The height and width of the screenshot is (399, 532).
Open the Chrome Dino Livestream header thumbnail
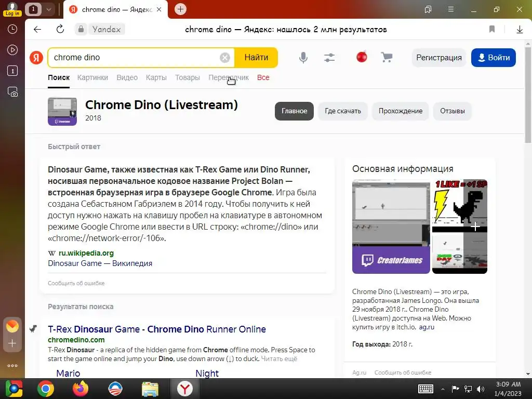(62, 111)
